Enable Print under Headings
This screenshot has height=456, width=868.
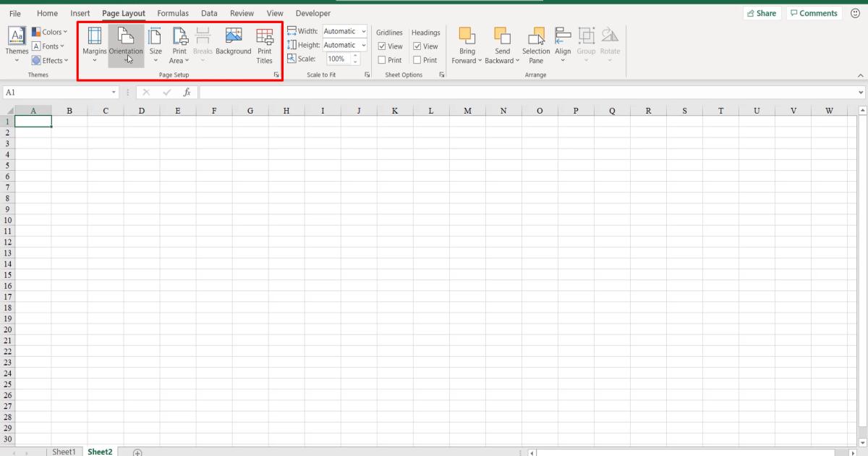point(417,60)
